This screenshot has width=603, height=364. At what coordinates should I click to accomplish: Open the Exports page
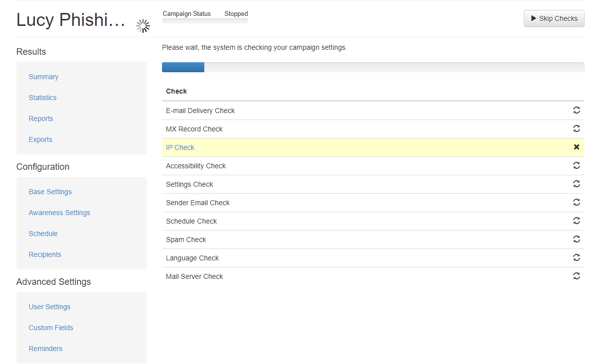tap(40, 139)
